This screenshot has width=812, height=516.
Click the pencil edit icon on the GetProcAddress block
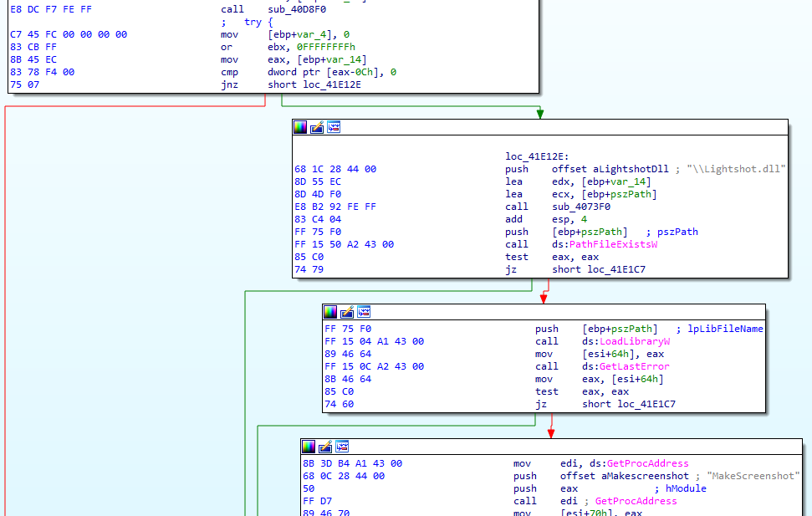[325, 447]
